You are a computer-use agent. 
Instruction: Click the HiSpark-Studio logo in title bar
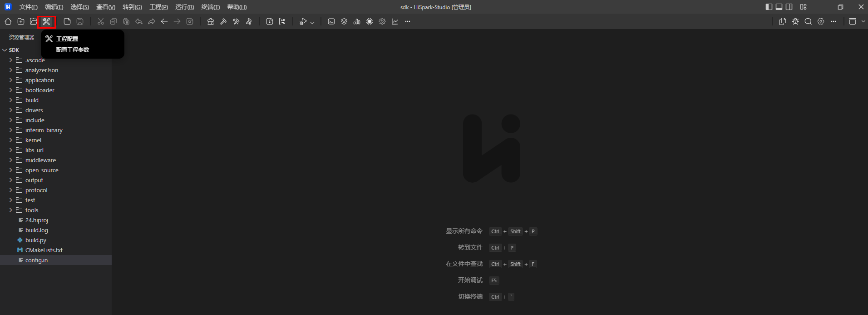tap(8, 7)
